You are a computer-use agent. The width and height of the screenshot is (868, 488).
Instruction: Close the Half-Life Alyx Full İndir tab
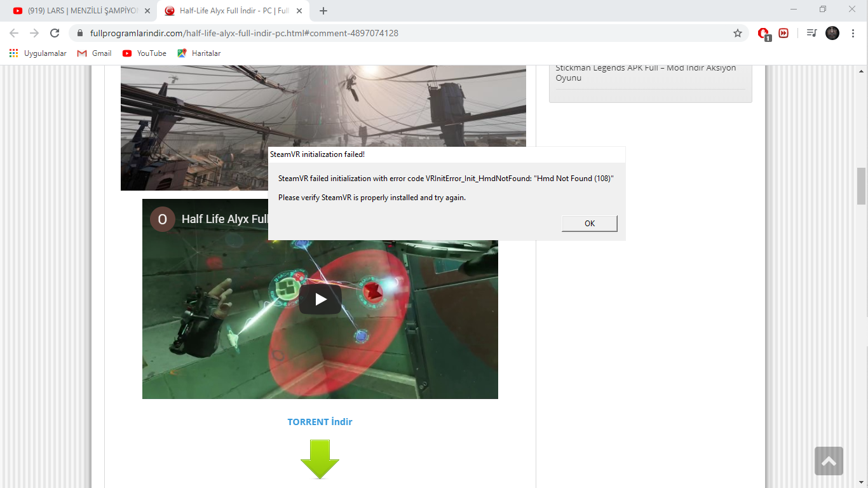(x=299, y=11)
